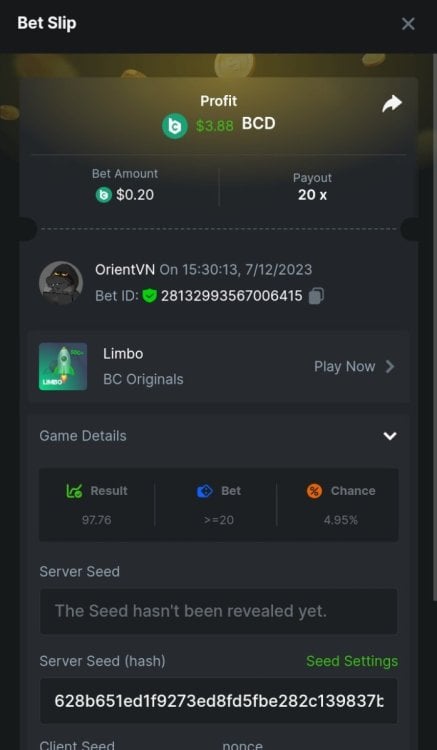Close the Bet Slip panel
The width and height of the screenshot is (437, 750).
point(408,24)
